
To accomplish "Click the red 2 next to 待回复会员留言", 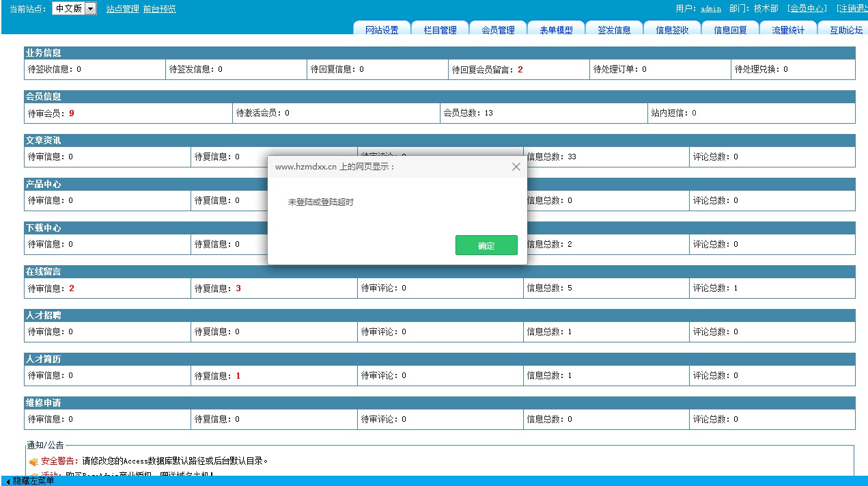I will coord(520,69).
